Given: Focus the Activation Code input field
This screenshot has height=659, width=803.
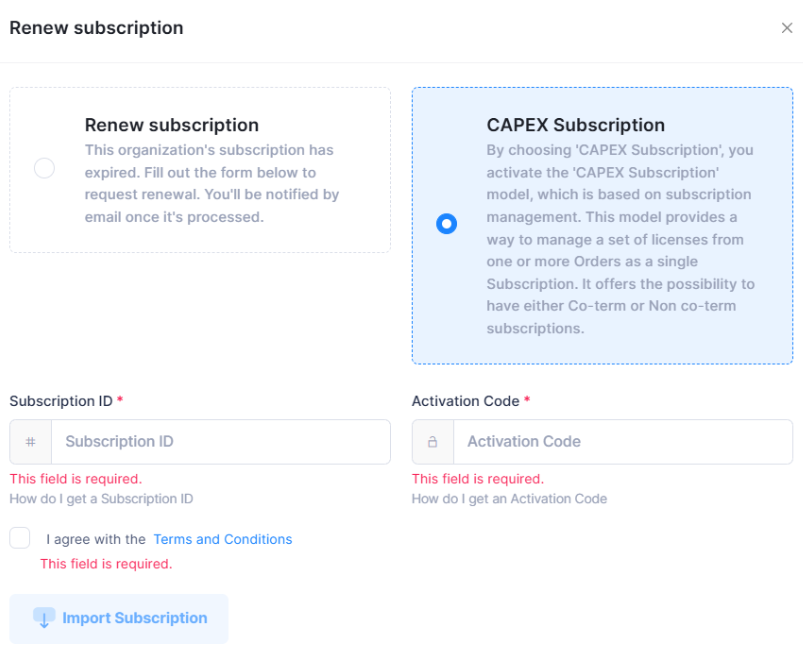Looking at the screenshot, I should [622, 442].
